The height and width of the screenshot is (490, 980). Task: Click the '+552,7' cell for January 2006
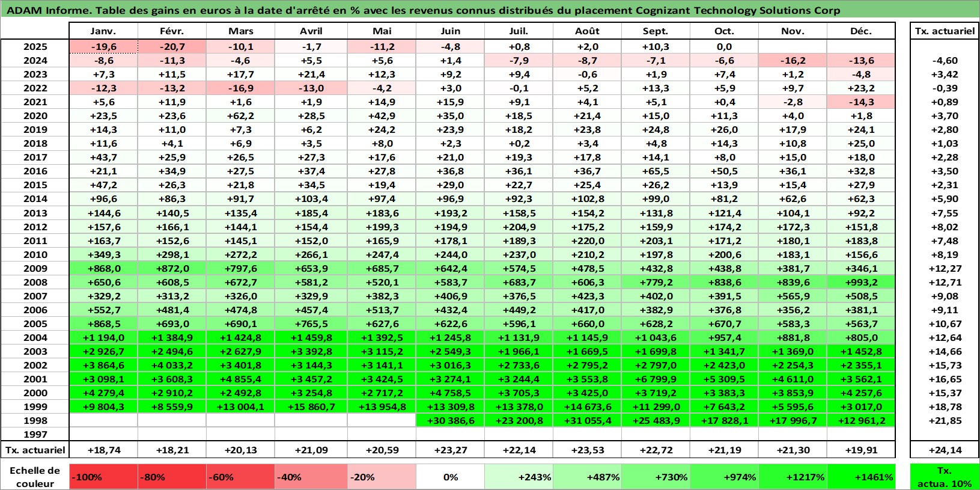[x=103, y=310]
